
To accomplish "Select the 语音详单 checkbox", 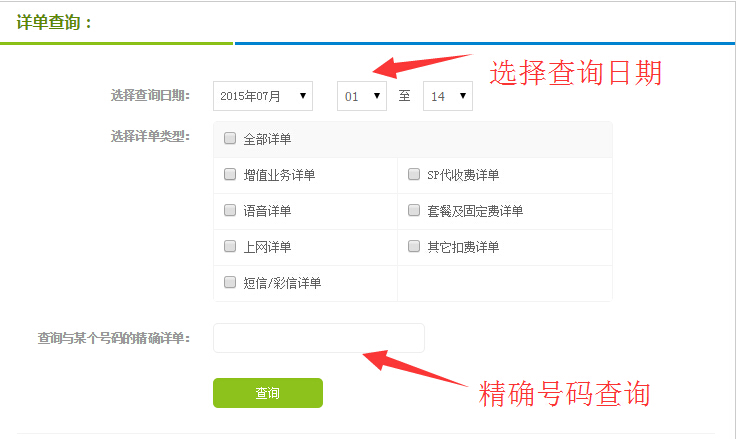I will [230, 211].
